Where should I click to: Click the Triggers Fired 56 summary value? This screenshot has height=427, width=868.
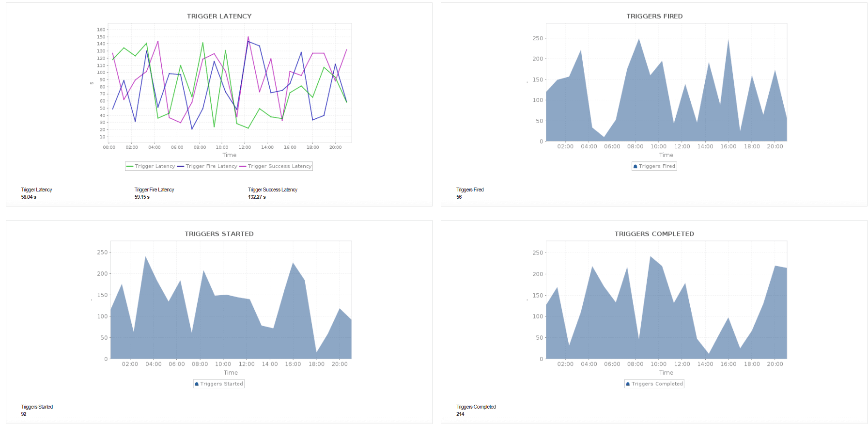tap(459, 197)
